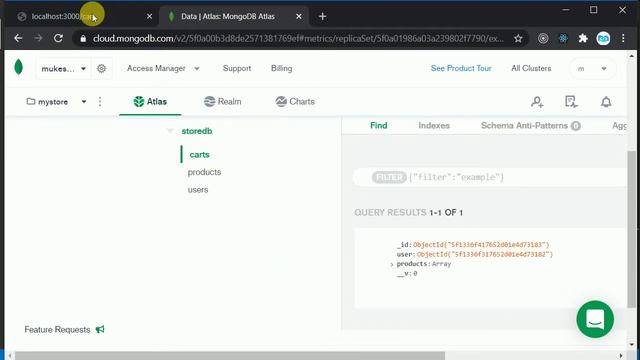
Task: Open All Clusters
Action: pyautogui.click(x=531, y=69)
